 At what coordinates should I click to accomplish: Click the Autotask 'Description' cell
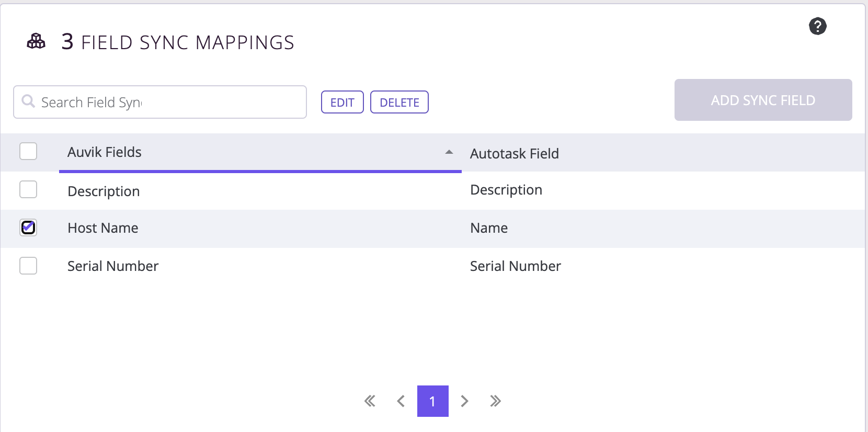506,190
